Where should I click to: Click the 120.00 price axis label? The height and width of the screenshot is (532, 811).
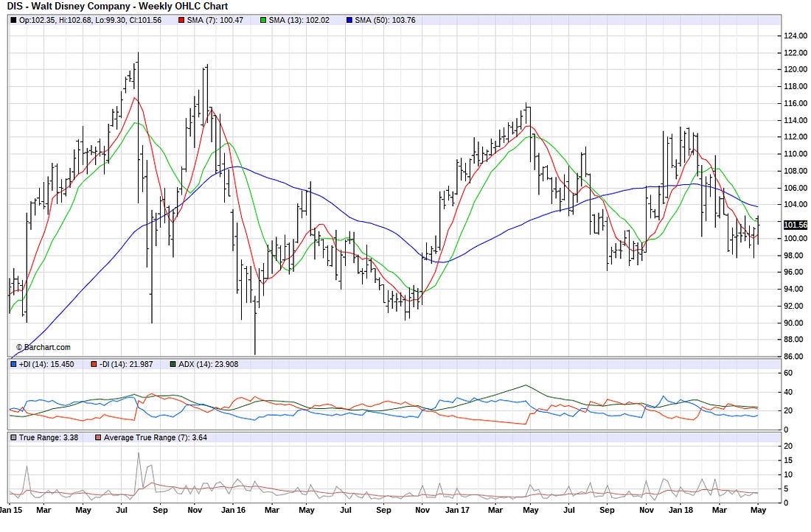coord(796,69)
